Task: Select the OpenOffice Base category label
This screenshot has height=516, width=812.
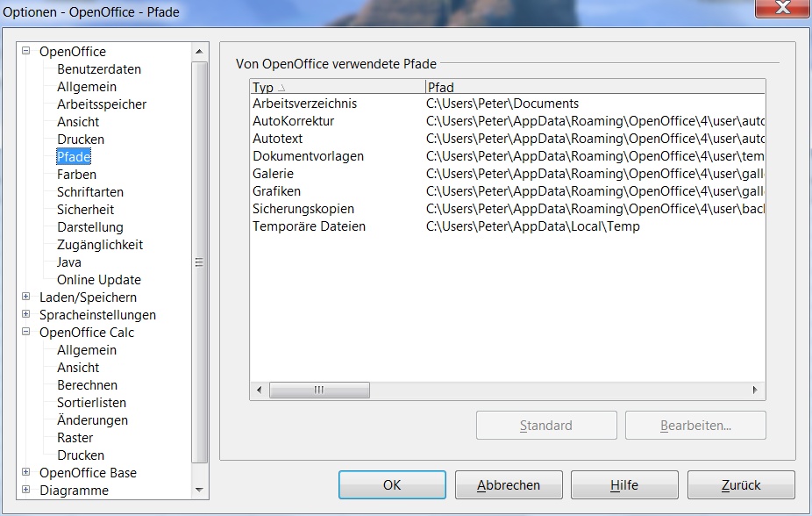Action: (x=88, y=473)
